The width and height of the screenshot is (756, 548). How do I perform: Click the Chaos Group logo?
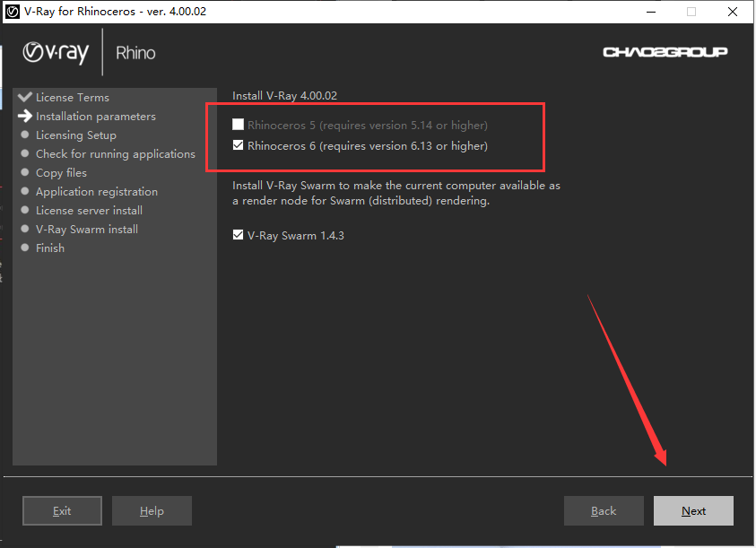click(665, 52)
